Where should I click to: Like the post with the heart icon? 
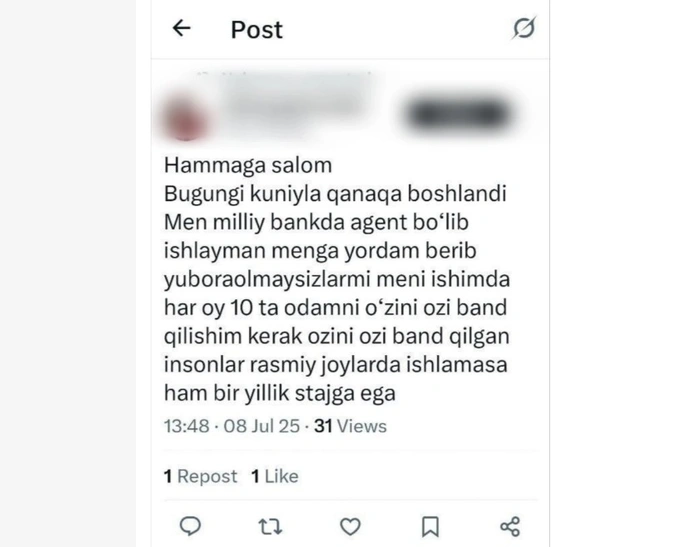point(350,527)
